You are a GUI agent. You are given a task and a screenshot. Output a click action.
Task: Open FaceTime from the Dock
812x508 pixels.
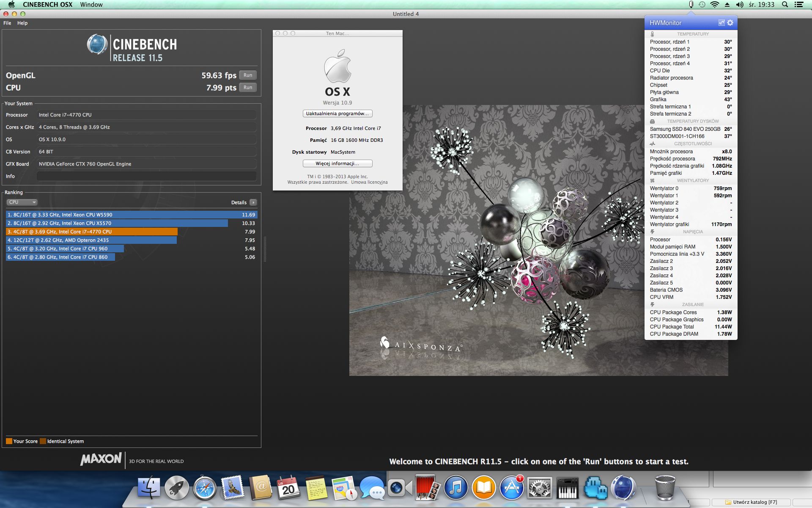(400, 488)
